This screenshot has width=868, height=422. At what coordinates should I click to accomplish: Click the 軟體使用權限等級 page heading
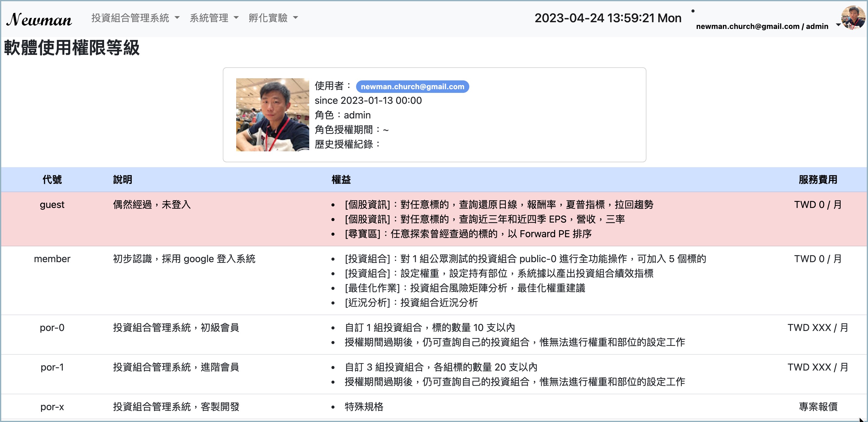click(x=72, y=48)
